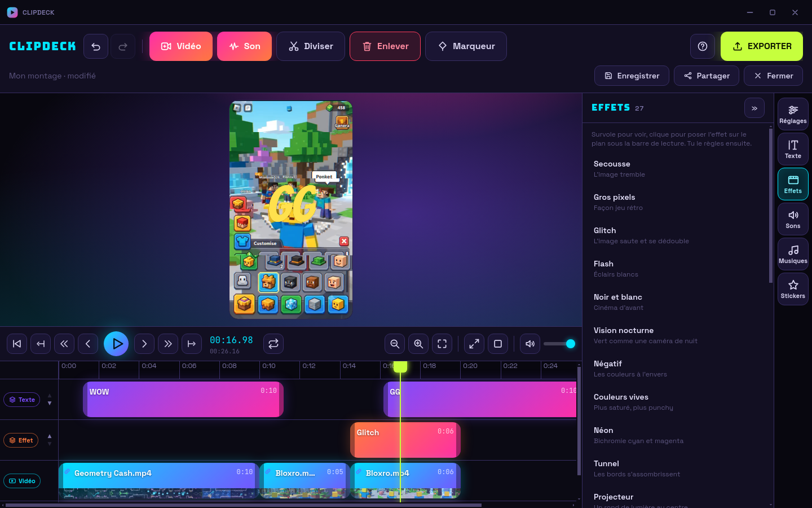Click the Vidéo add button

tap(181, 46)
